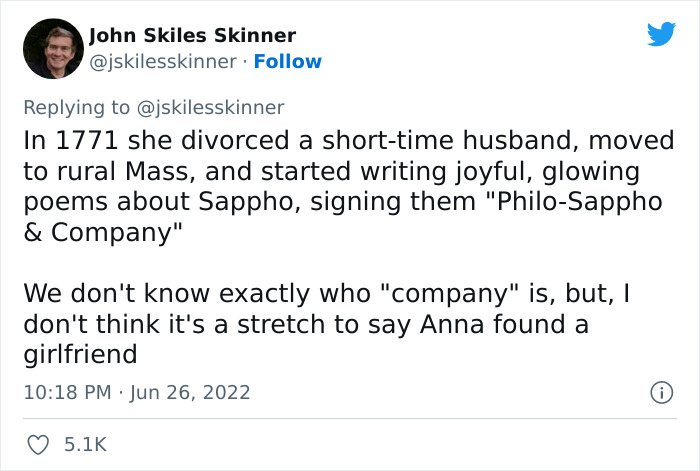Viewport: 700px width, 471px height.
Task: Open John Skiles Skinner's profile picture
Action: (x=52, y=49)
